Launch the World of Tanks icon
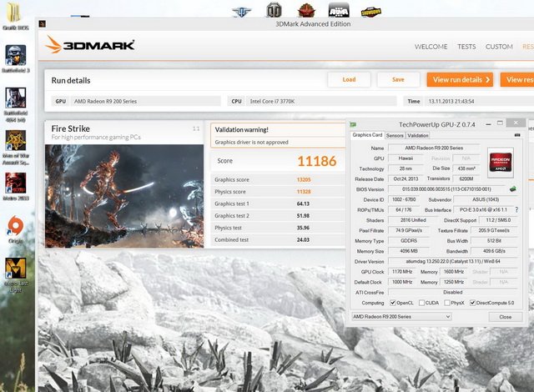534x392 pixels. point(274,11)
